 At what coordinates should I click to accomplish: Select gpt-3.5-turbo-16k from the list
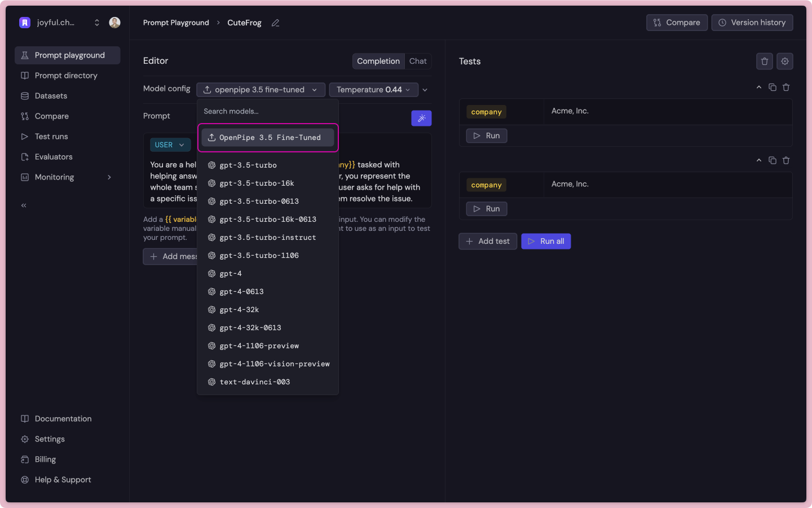(268, 183)
